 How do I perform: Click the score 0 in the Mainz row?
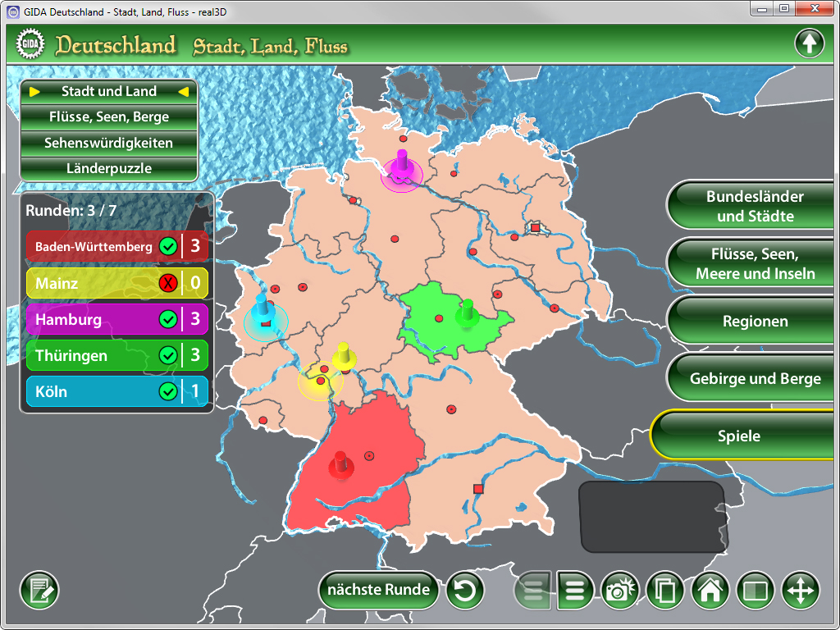point(195,283)
